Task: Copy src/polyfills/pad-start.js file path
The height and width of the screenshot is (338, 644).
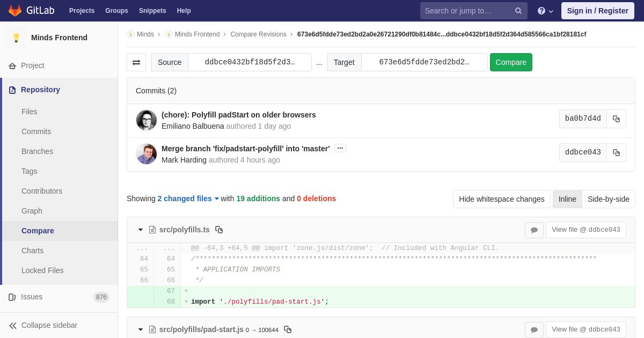Action: coord(288,329)
